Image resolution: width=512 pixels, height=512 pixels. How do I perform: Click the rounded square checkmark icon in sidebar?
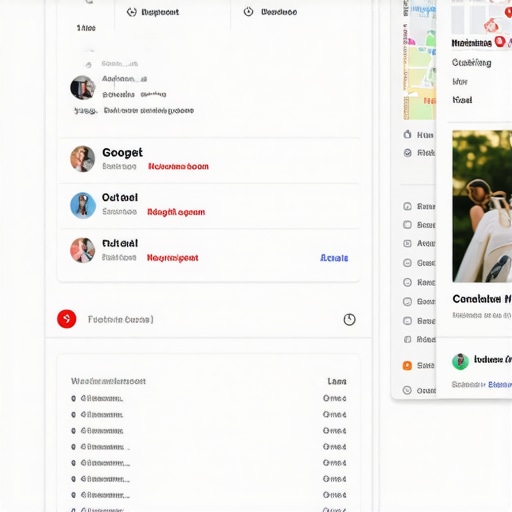(x=407, y=302)
